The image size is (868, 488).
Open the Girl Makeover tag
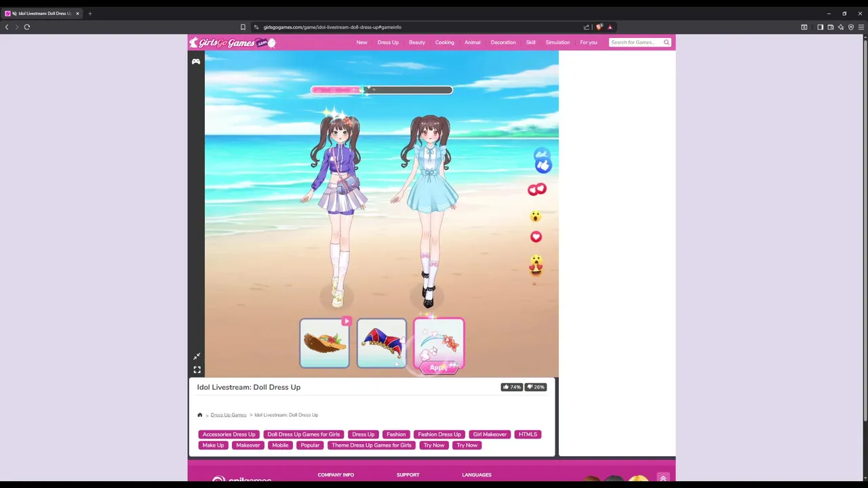490,434
